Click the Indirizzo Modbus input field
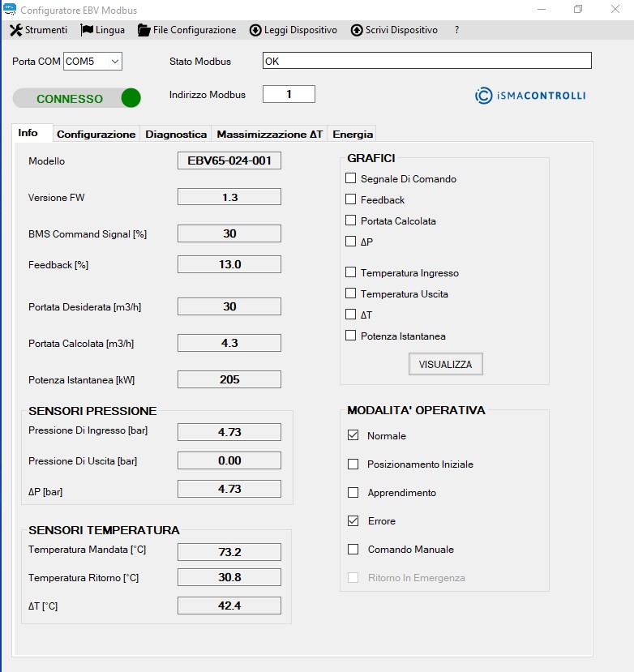This screenshot has width=634, height=672. 289,95
